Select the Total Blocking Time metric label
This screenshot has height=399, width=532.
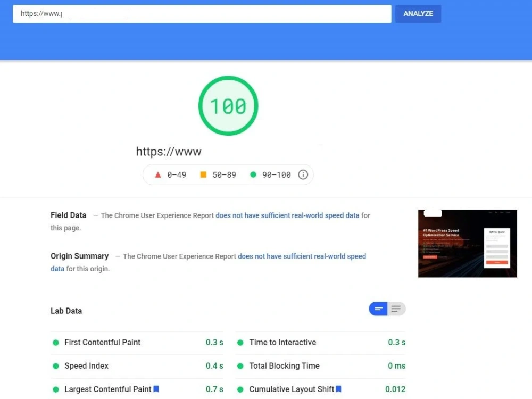(284, 366)
